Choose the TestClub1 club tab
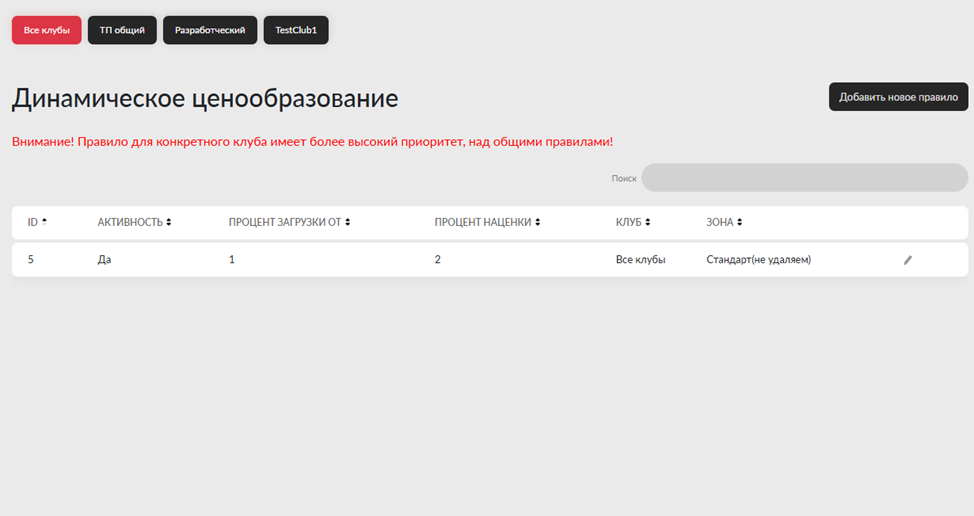 296,30
